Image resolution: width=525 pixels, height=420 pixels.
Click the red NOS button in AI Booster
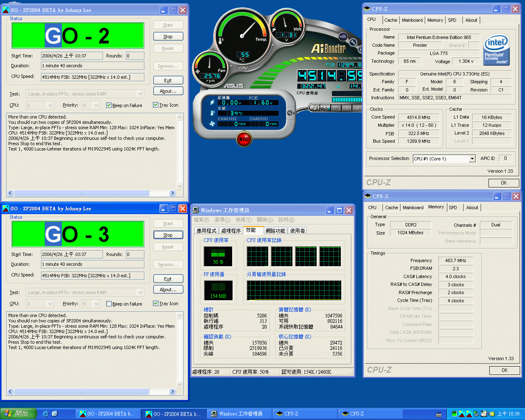pyautogui.click(x=244, y=139)
